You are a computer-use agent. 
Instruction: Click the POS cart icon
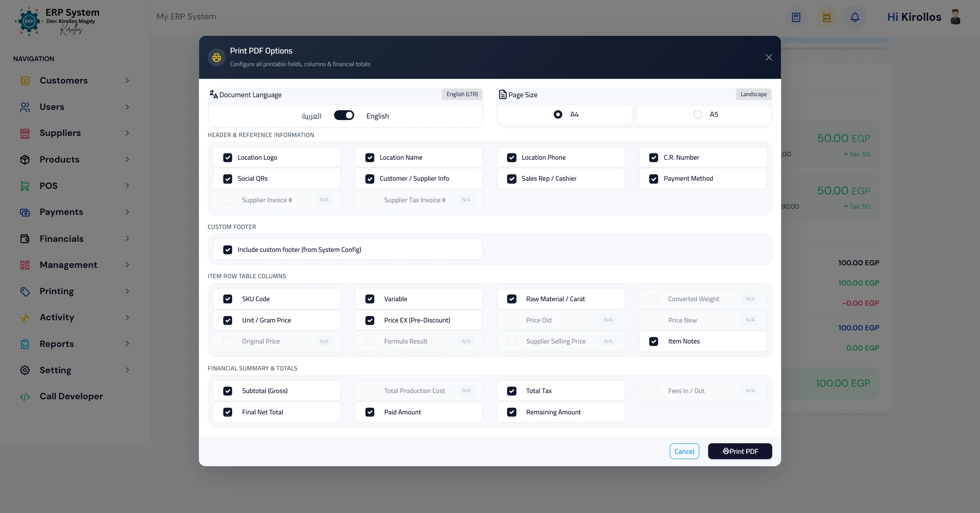(x=25, y=186)
